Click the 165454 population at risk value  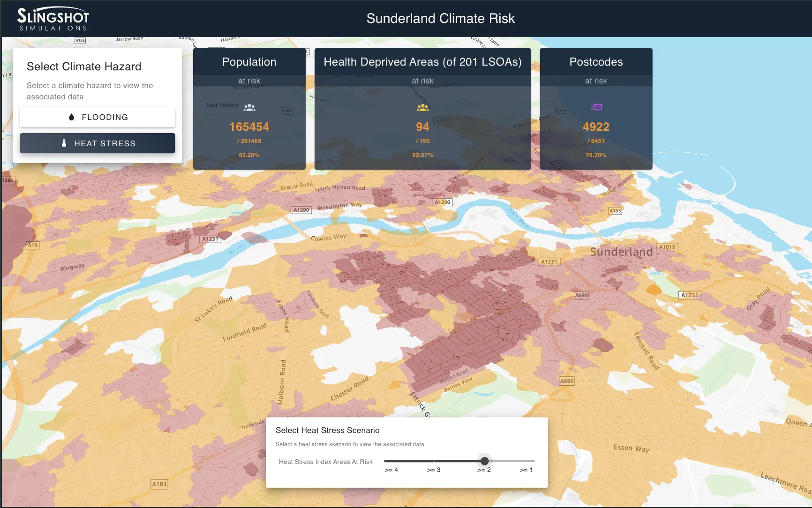[x=249, y=127]
